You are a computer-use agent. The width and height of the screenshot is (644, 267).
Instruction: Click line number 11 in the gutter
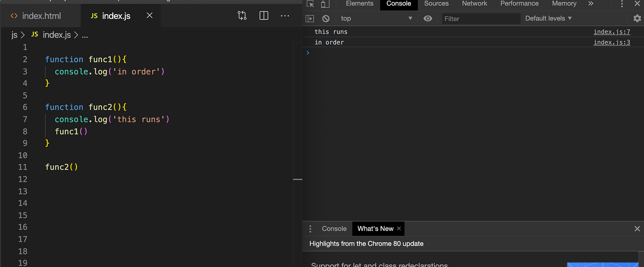[x=23, y=167]
